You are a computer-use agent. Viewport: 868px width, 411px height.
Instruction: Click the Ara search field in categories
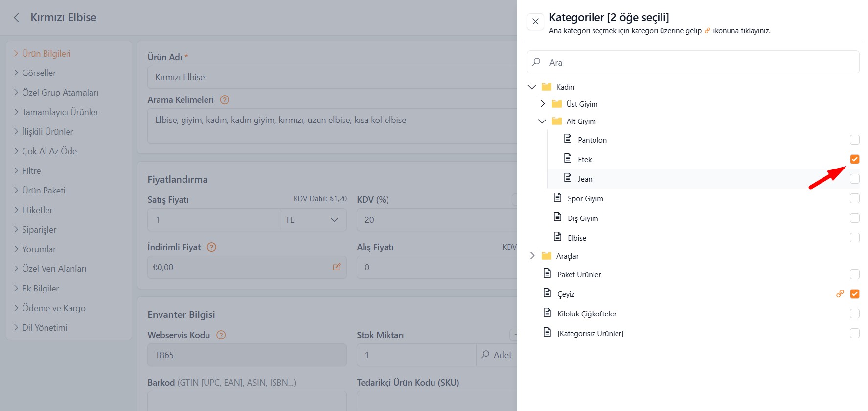(700, 63)
